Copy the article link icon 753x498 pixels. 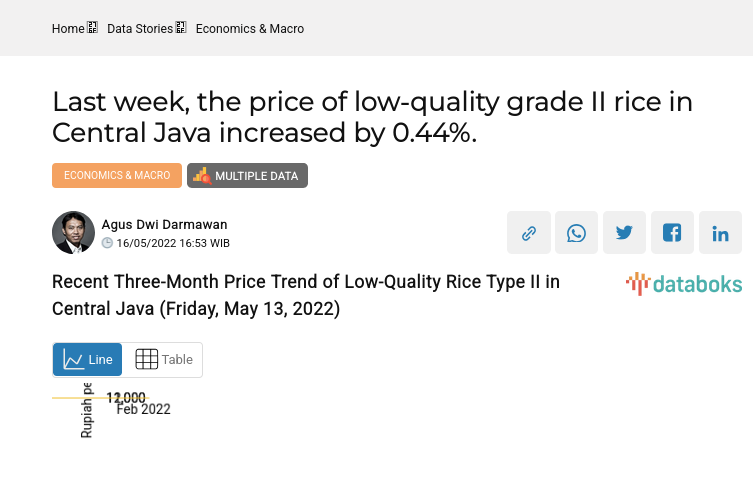pos(528,233)
